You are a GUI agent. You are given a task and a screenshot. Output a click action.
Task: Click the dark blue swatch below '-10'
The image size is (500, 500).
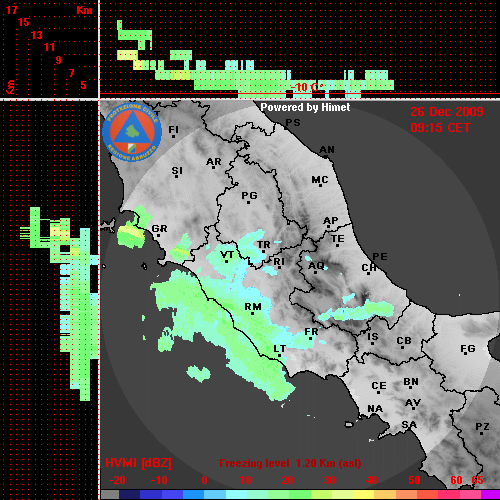click(x=150, y=494)
